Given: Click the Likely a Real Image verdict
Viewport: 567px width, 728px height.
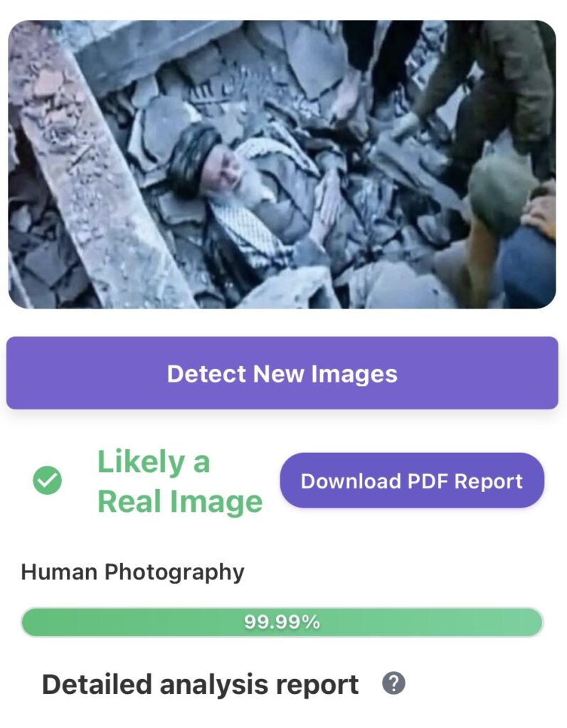Looking at the screenshot, I should click(180, 481).
